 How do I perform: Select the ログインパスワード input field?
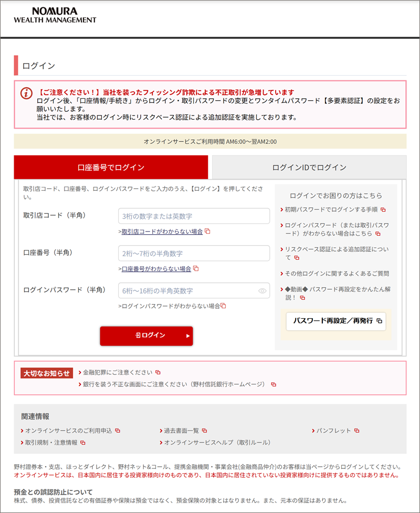(x=188, y=291)
